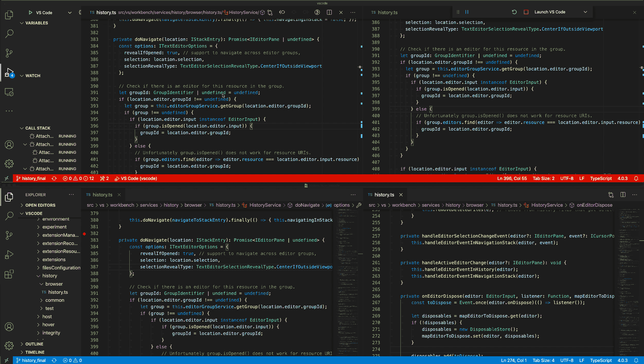Screen dimensions: 644x364
Task: Stop debugging with the red square icon
Action: [526, 12]
